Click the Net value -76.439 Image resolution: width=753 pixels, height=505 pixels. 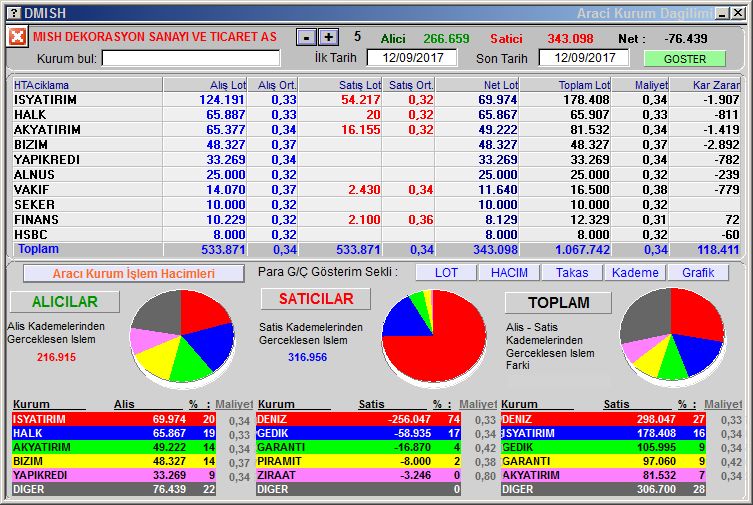click(x=686, y=38)
